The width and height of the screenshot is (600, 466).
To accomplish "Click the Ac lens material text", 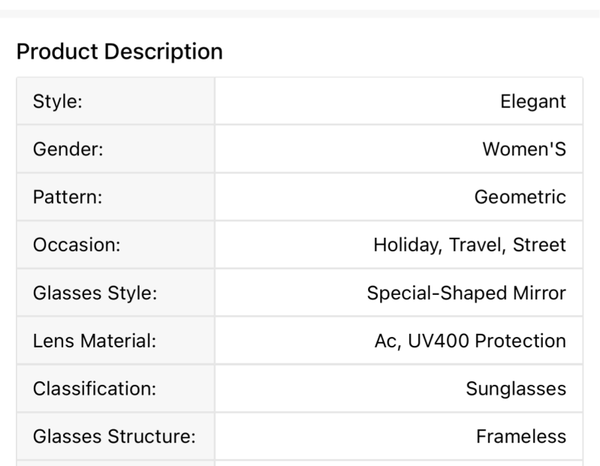I will click(387, 341).
